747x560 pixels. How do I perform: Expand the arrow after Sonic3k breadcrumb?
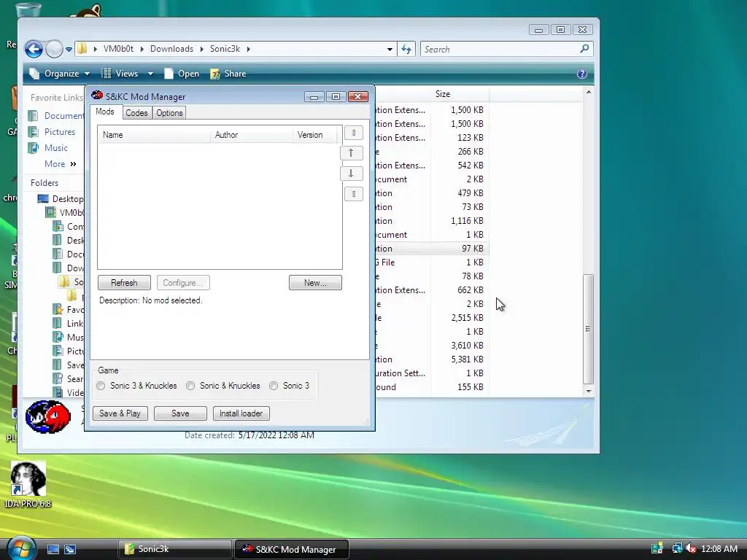pyautogui.click(x=249, y=49)
